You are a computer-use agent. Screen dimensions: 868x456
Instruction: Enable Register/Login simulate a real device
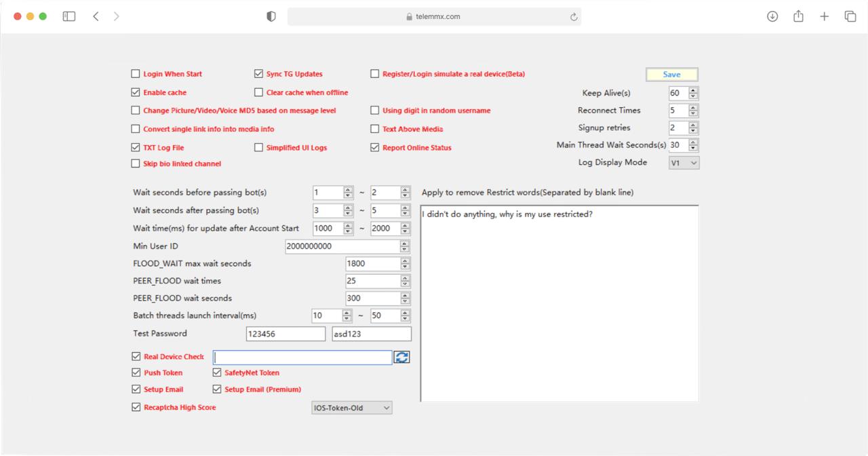375,74
